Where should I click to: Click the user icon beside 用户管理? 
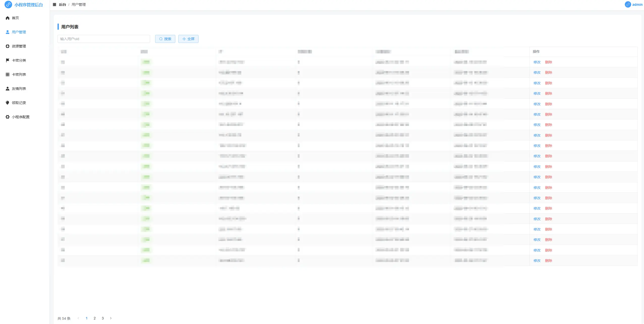coord(8,32)
